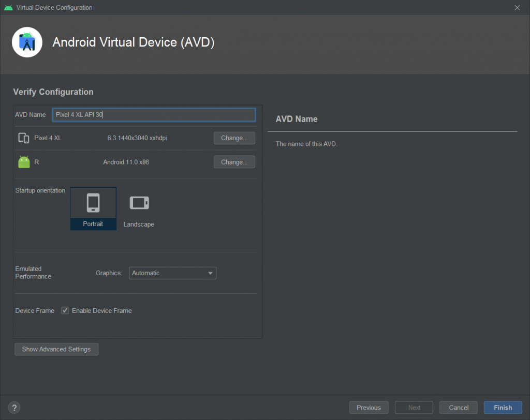530x420 pixels.
Task: Click the Android Studio logo in header
Action: coord(27,42)
